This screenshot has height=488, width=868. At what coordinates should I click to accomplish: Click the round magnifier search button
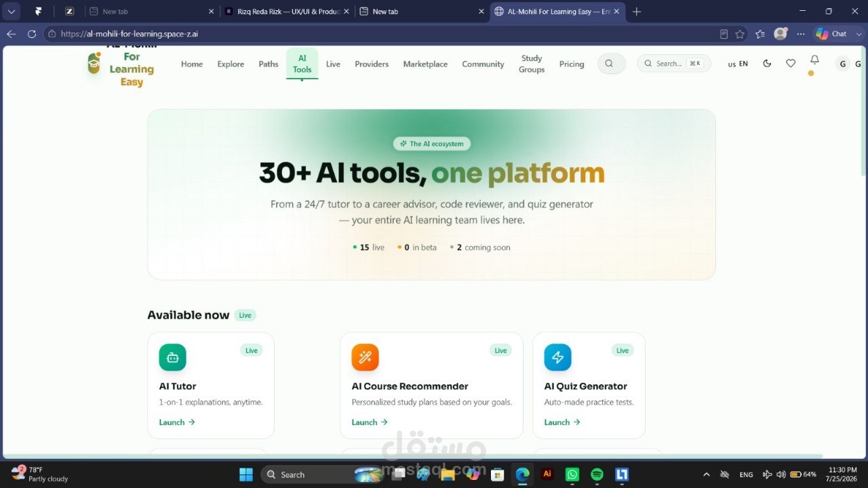point(611,64)
